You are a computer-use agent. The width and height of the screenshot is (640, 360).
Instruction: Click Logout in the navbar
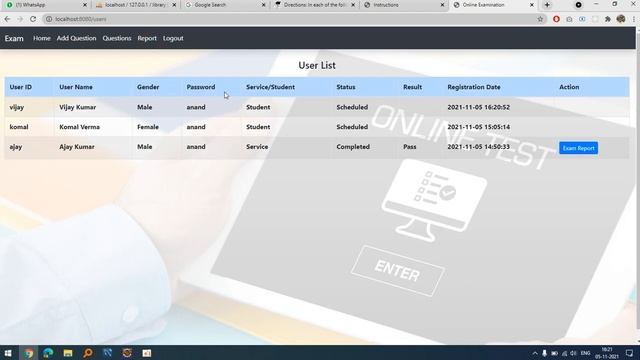click(x=173, y=38)
